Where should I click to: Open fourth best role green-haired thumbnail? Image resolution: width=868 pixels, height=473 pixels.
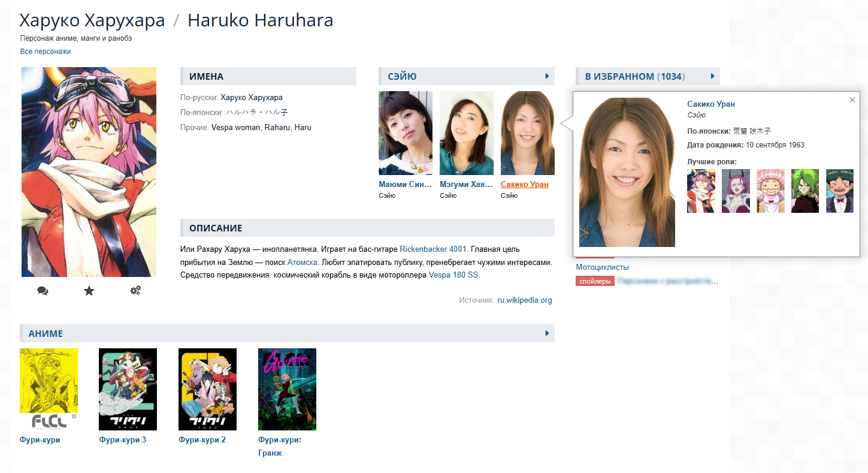(805, 191)
